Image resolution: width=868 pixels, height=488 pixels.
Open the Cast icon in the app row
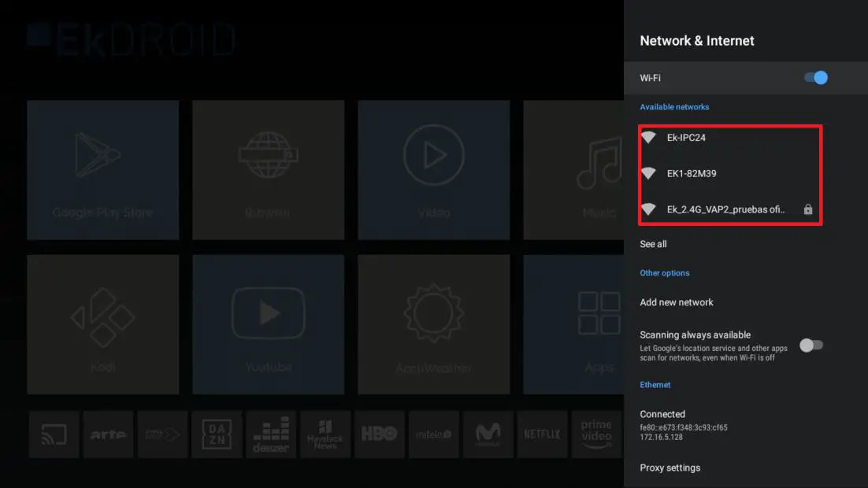pos(54,434)
